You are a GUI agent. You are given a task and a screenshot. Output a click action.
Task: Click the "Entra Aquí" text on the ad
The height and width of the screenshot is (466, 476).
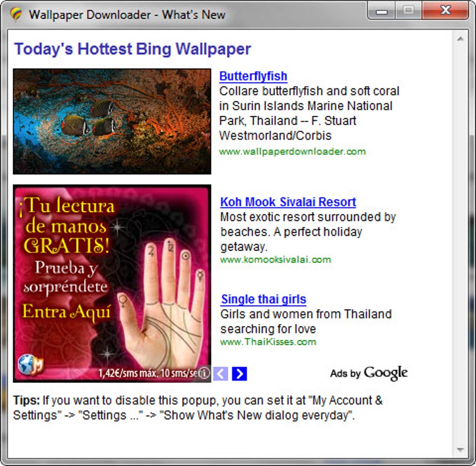coord(66,313)
